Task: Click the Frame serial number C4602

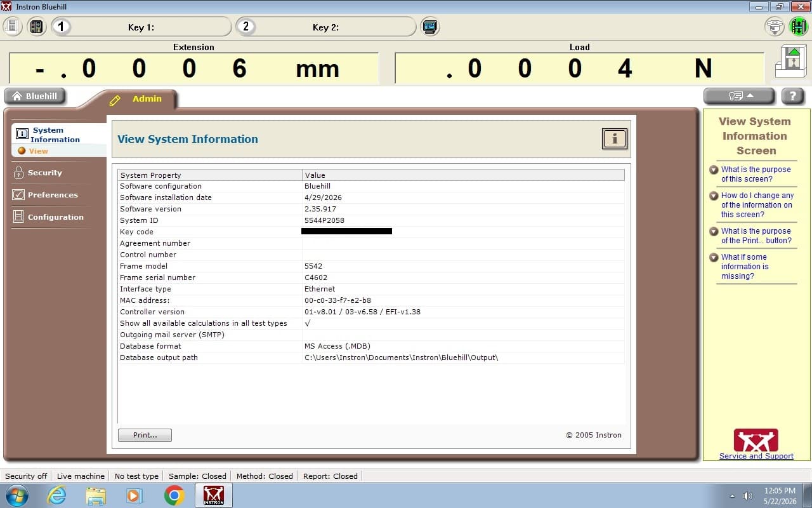Action: pos(317,277)
